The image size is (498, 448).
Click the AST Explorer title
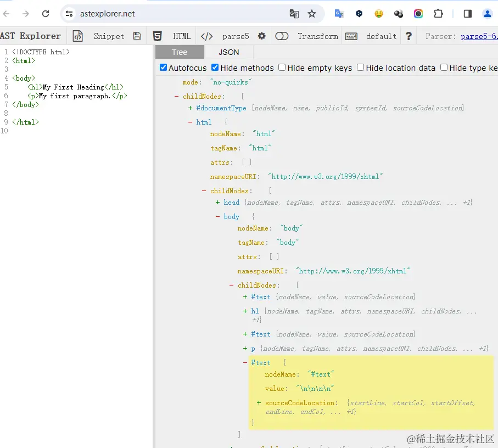[x=31, y=36]
